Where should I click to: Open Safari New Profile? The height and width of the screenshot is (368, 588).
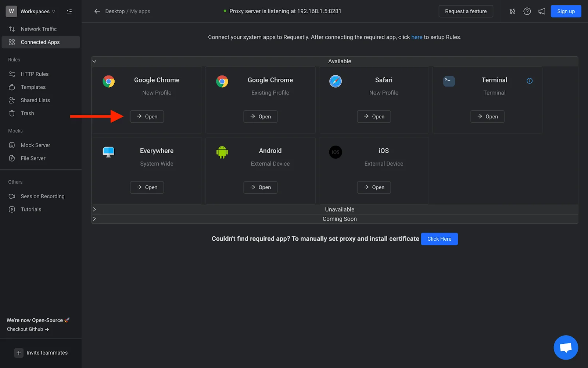[x=374, y=117]
